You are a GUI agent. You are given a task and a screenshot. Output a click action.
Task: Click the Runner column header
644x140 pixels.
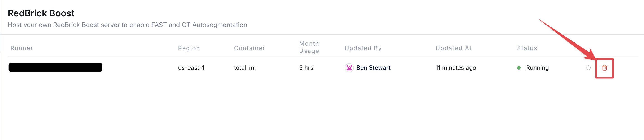tap(22, 48)
